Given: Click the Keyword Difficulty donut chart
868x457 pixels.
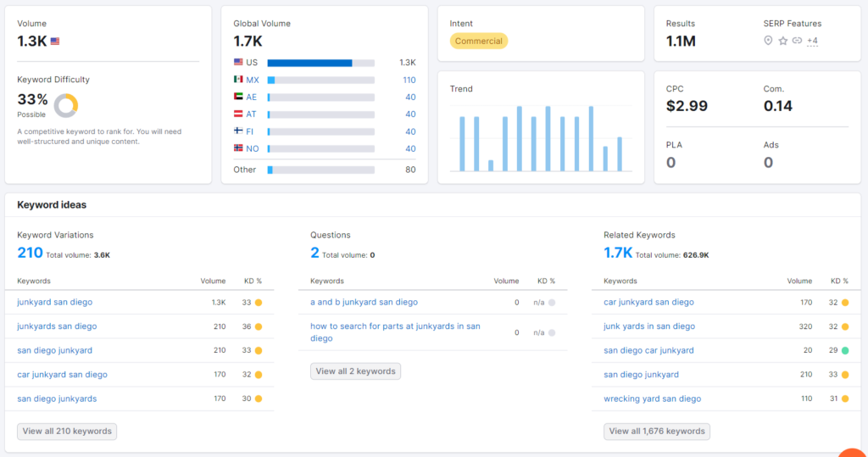Looking at the screenshot, I should coord(66,105).
